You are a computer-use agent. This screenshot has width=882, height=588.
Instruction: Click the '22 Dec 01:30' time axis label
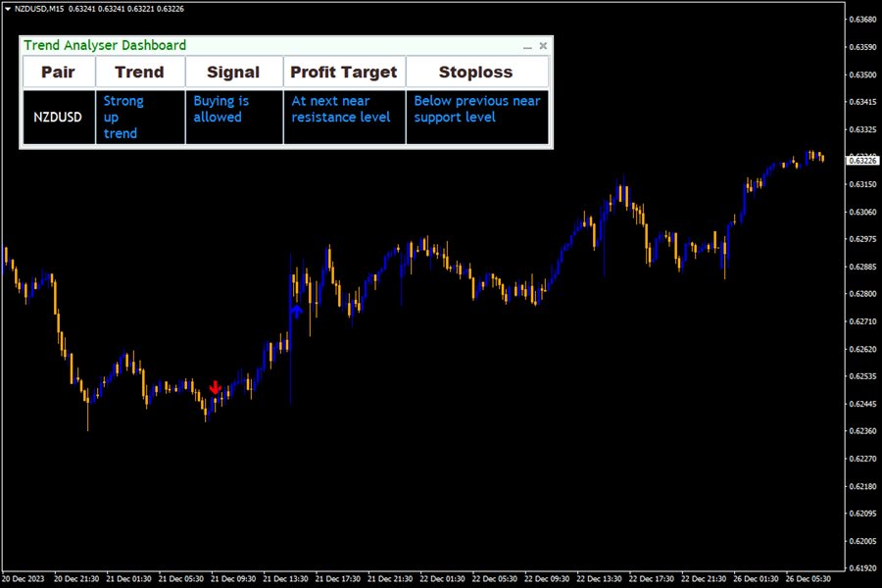(x=443, y=578)
